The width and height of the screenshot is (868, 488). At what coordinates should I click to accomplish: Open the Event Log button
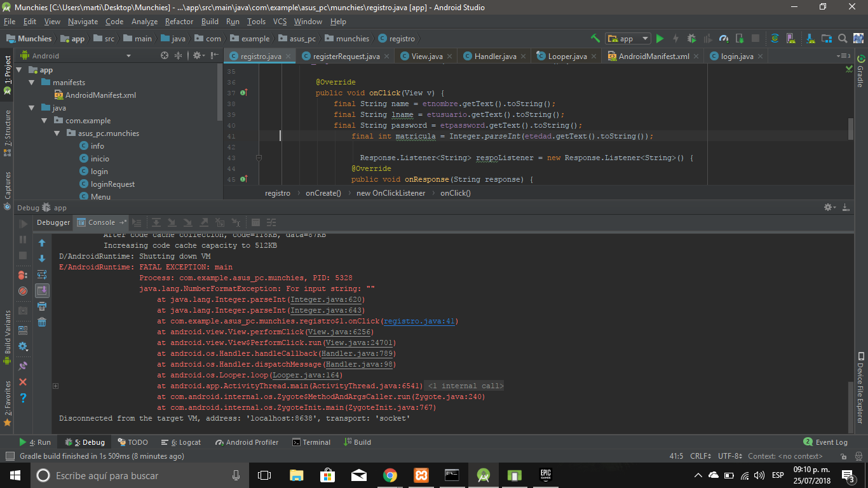[825, 442]
